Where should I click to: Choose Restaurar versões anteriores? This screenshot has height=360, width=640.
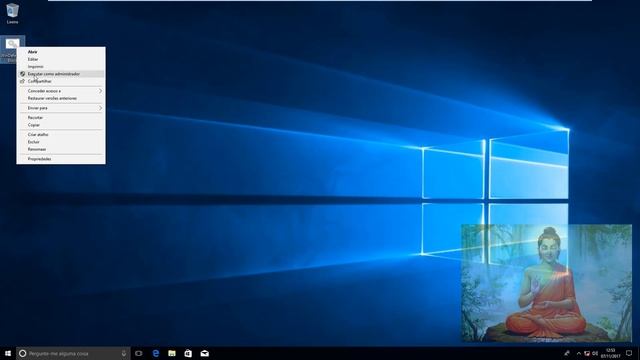60,98
